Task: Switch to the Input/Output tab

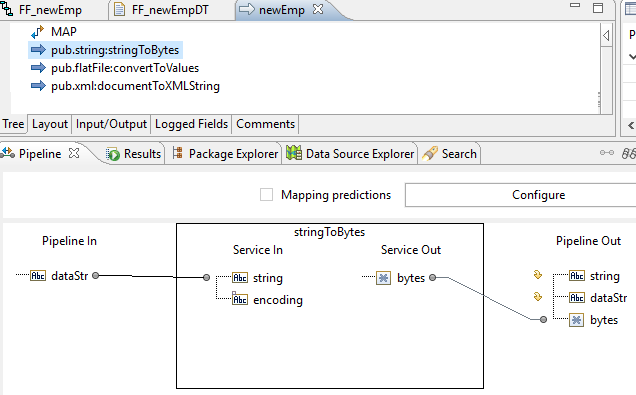Action: pyautogui.click(x=111, y=124)
